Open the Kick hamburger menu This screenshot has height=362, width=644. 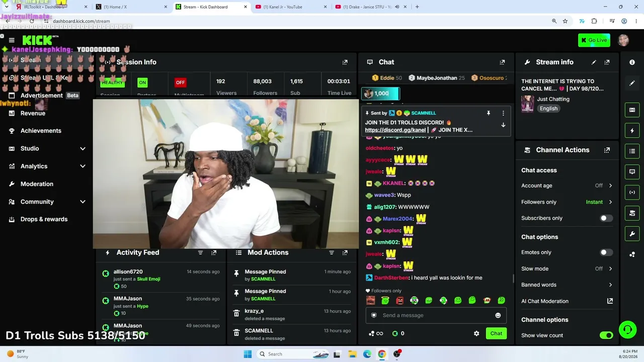pyautogui.click(x=12, y=40)
